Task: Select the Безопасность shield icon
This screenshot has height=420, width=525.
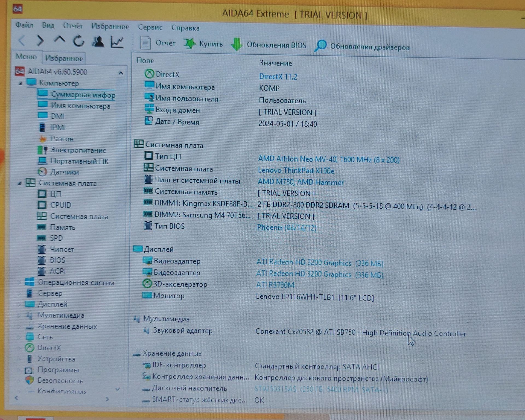Action: point(30,380)
